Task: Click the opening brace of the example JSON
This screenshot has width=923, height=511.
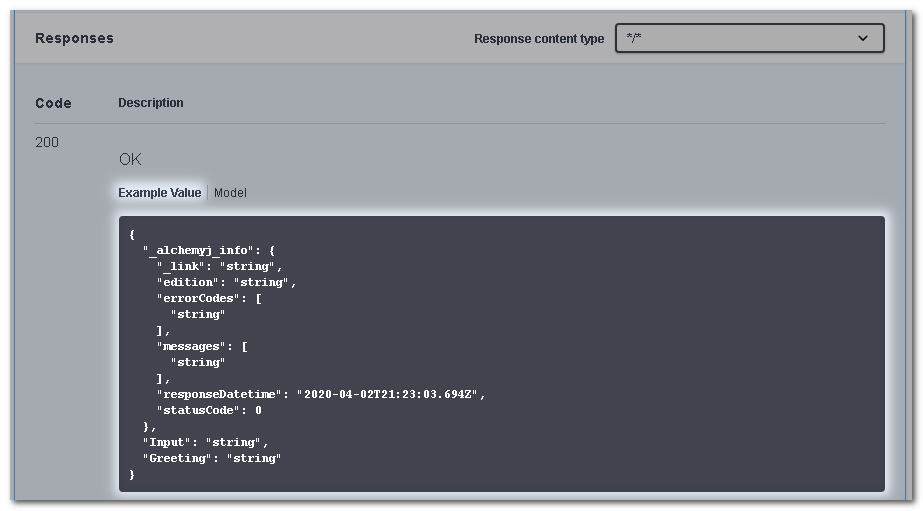Action: click(x=132, y=235)
